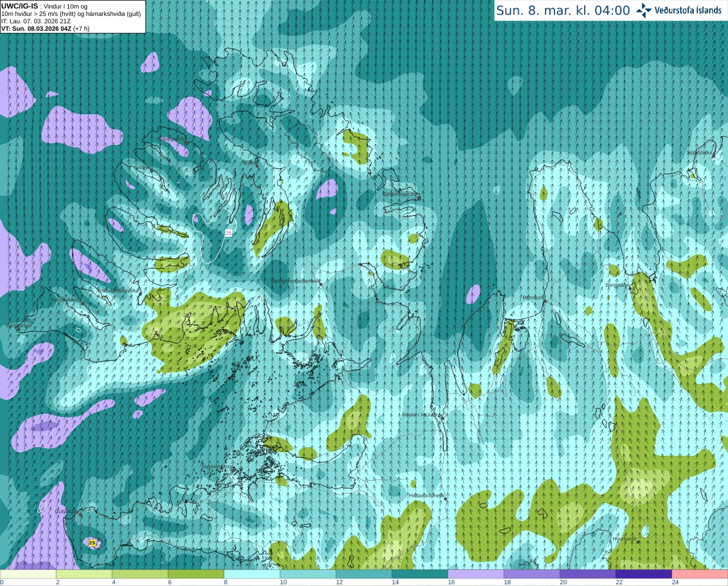Click the Gufuskálar station label

(x=66, y=511)
